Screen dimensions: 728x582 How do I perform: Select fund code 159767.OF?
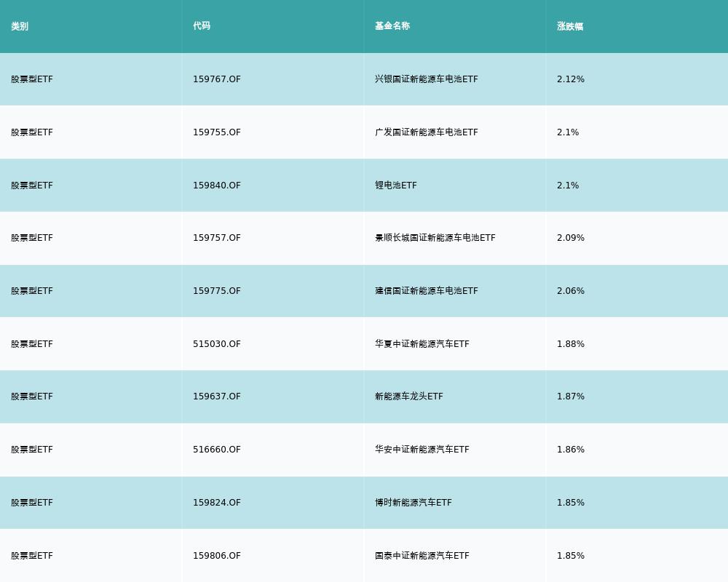[x=217, y=79]
